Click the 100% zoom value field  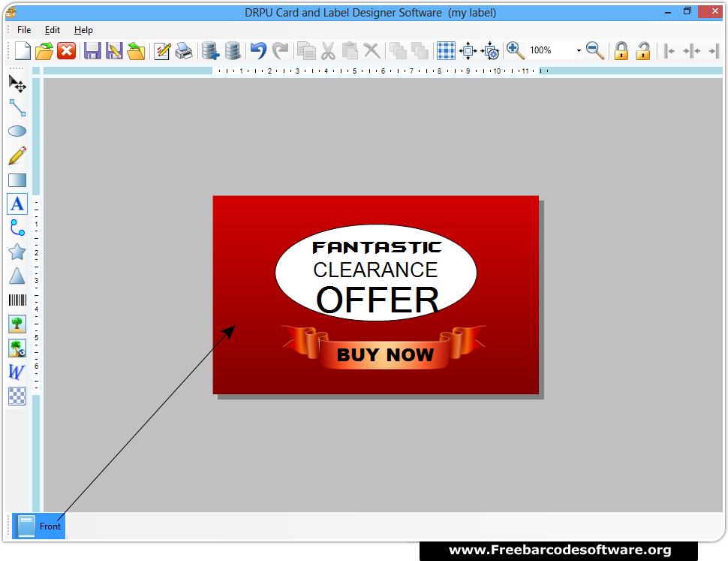[x=551, y=50]
